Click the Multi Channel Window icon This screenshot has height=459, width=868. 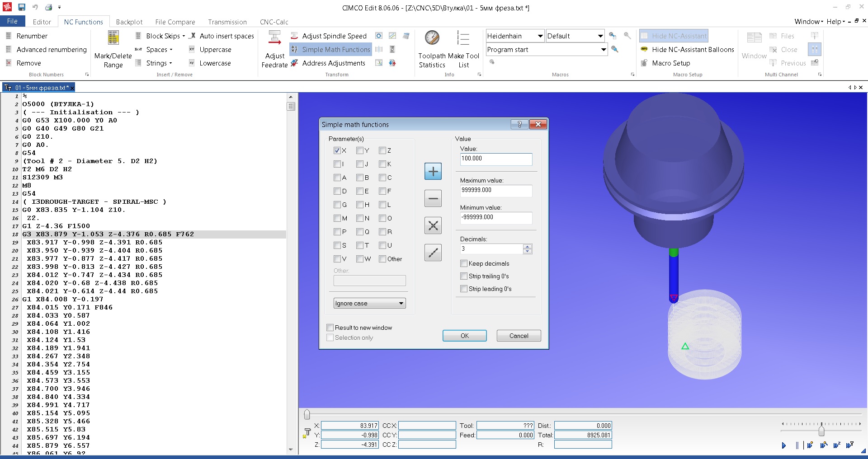click(754, 38)
